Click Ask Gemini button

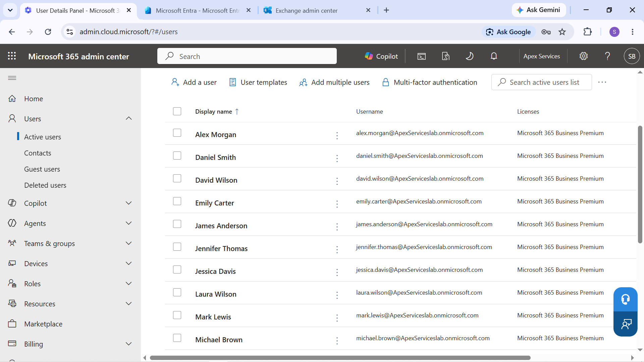[x=539, y=10]
